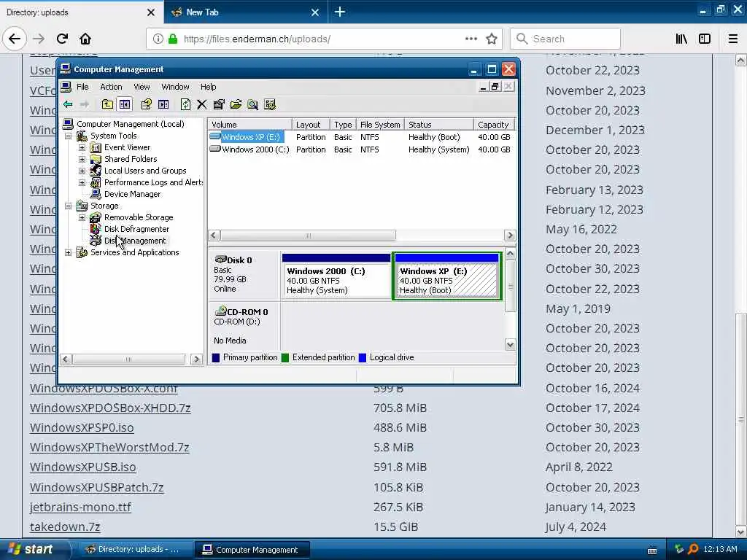Open the Firefox Library icon
Viewport: 747px width, 560px height.
[681, 39]
